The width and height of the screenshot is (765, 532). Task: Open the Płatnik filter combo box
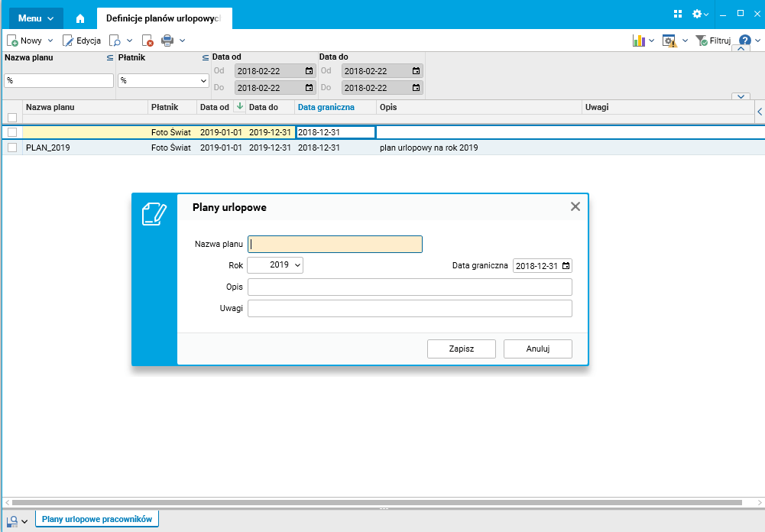tap(164, 80)
